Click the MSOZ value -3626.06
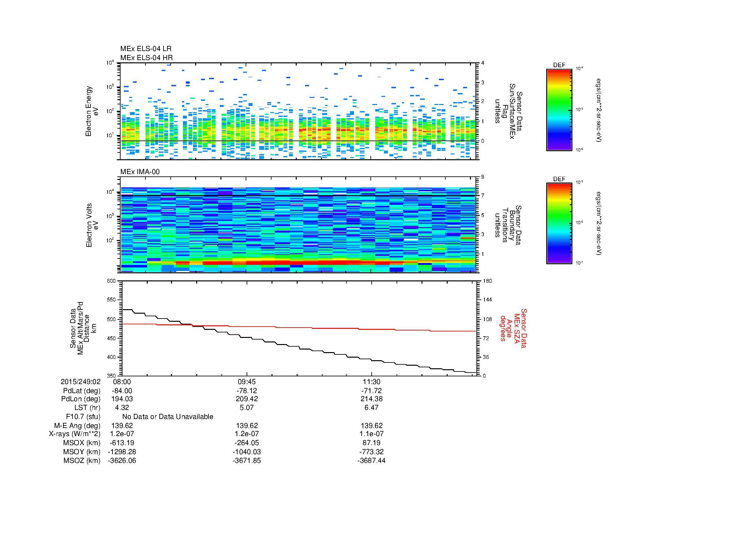The height and width of the screenshot is (534, 756). pyautogui.click(x=122, y=461)
